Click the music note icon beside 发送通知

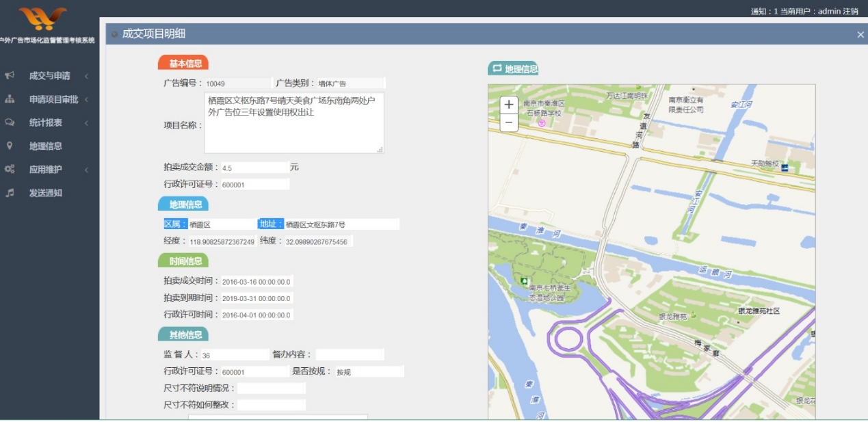(10, 193)
